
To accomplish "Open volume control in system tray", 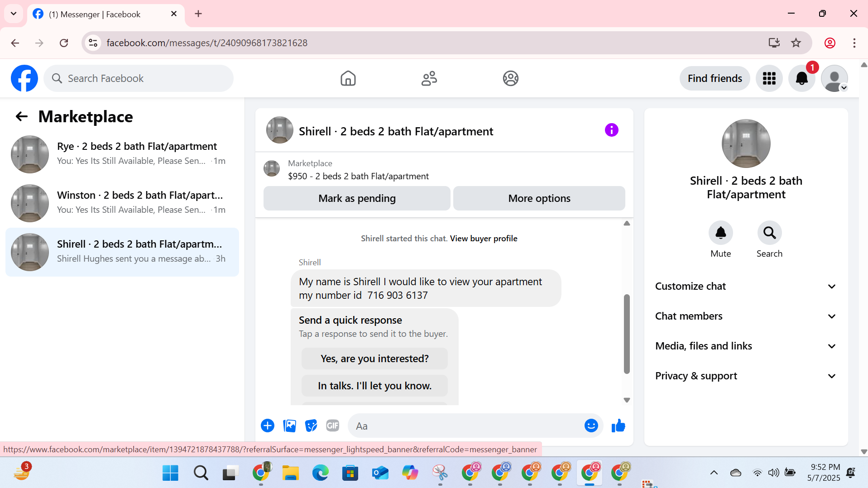I will tap(773, 473).
